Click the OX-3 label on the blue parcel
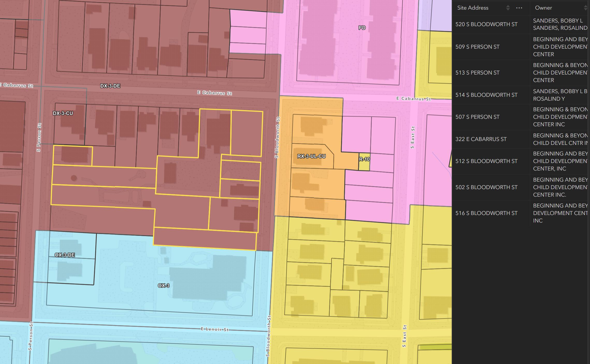 click(164, 286)
